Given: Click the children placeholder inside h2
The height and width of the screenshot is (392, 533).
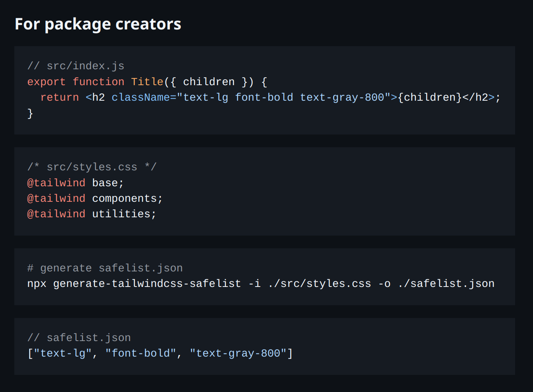Looking at the screenshot, I should [x=429, y=97].
